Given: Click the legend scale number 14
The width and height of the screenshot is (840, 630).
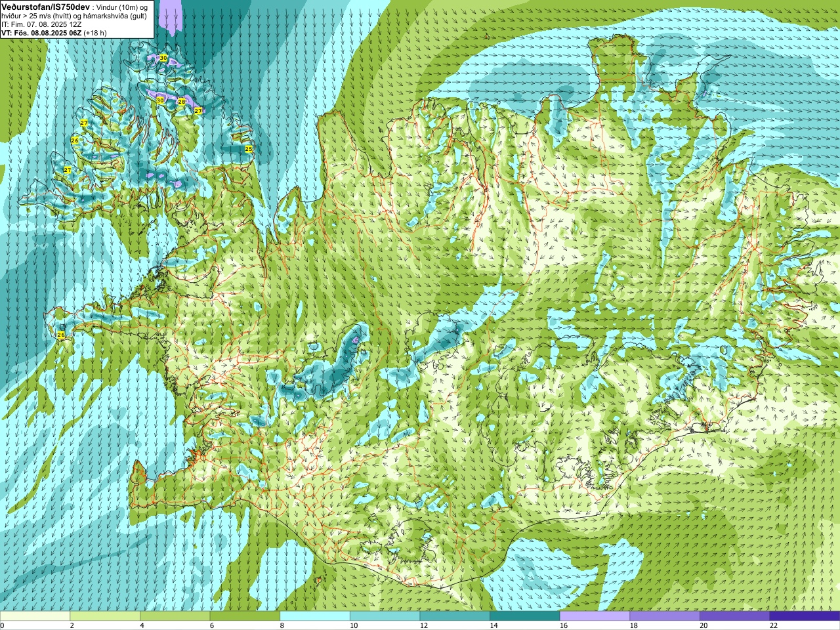Looking at the screenshot, I should (493, 625).
